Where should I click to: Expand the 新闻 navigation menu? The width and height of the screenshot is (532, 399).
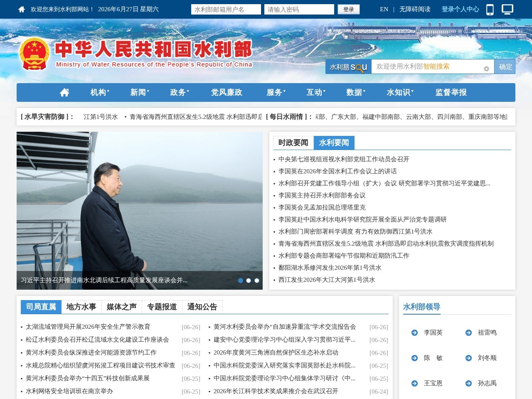click(x=140, y=92)
